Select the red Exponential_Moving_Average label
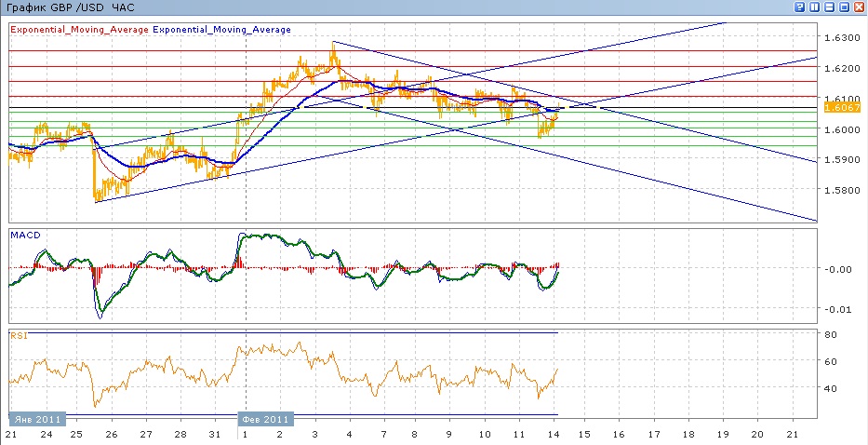 pyautogui.click(x=79, y=30)
